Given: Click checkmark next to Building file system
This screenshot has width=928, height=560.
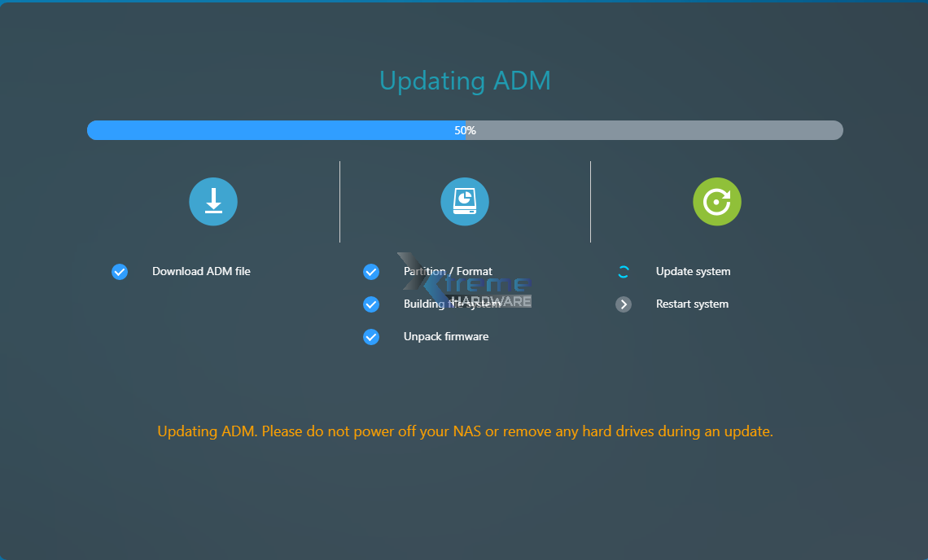Looking at the screenshot, I should 371,304.
